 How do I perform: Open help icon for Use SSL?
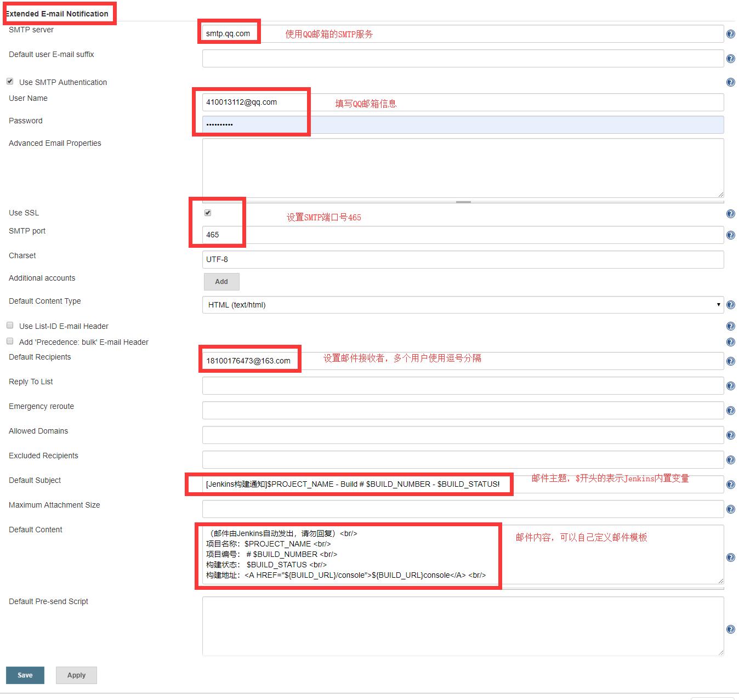click(730, 214)
